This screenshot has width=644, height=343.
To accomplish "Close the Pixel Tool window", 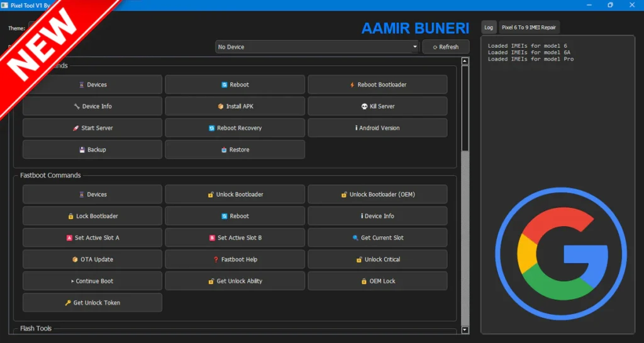I will (632, 5).
